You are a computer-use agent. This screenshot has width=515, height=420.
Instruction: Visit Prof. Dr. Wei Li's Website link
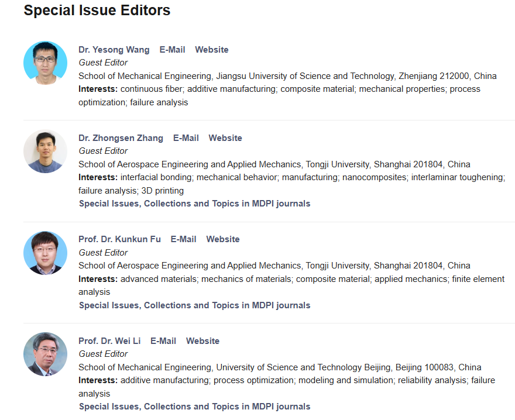tap(202, 341)
